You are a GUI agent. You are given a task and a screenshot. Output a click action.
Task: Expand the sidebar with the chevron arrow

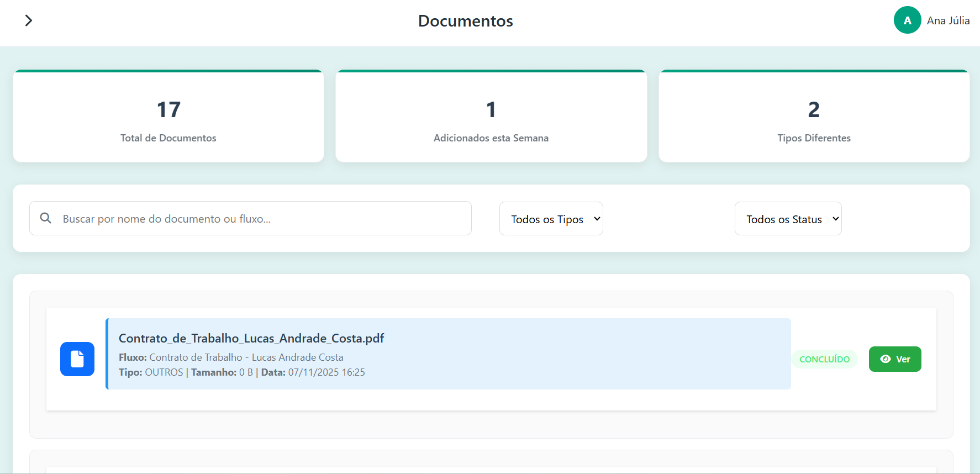[x=29, y=20]
